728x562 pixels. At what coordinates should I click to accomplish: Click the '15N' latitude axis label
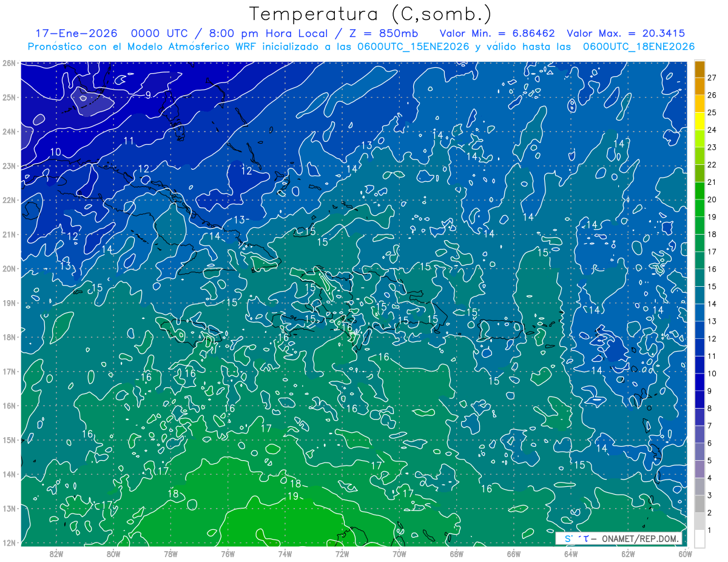(x=8, y=440)
